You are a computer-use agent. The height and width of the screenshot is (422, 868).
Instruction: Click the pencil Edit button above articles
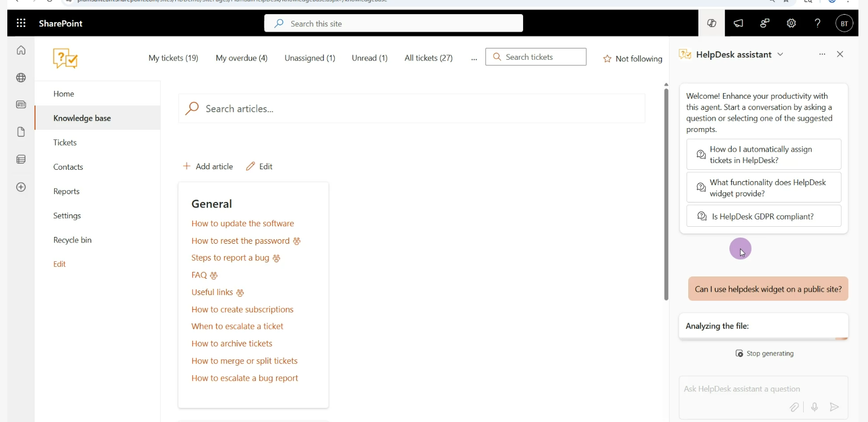pyautogui.click(x=259, y=166)
